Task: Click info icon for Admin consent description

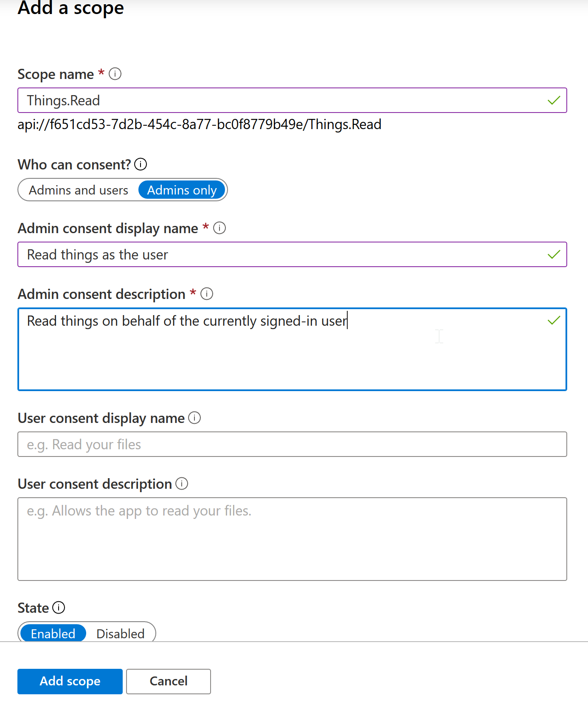Action: point(207,294)
